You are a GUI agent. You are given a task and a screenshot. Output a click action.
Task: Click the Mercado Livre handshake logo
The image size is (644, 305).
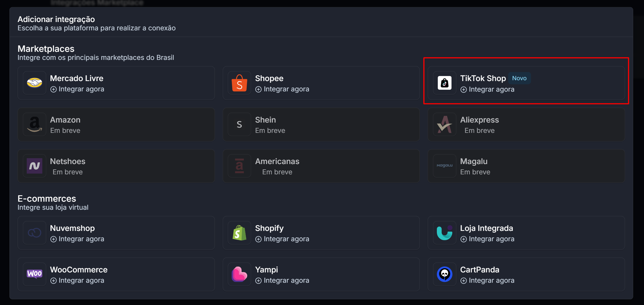(35, 83)
